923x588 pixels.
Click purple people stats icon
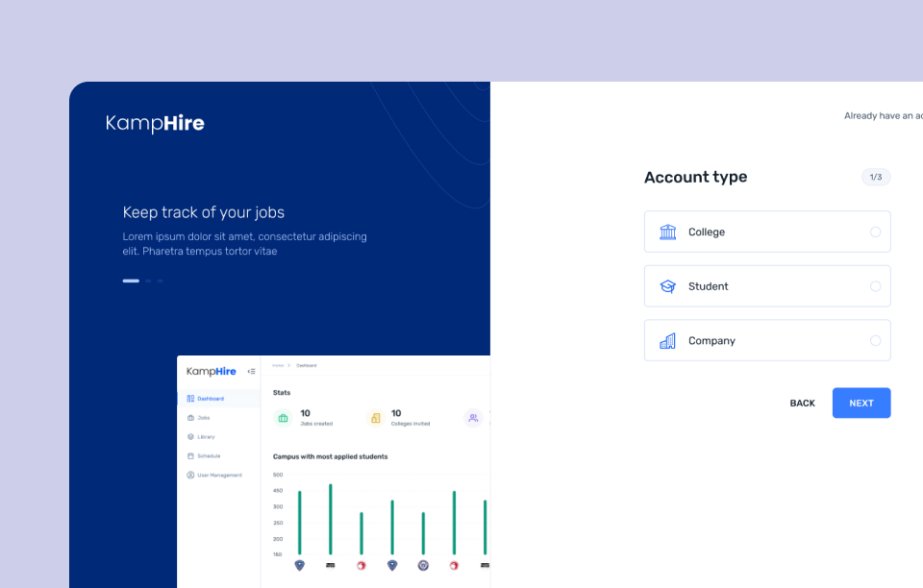click(473, 418)
